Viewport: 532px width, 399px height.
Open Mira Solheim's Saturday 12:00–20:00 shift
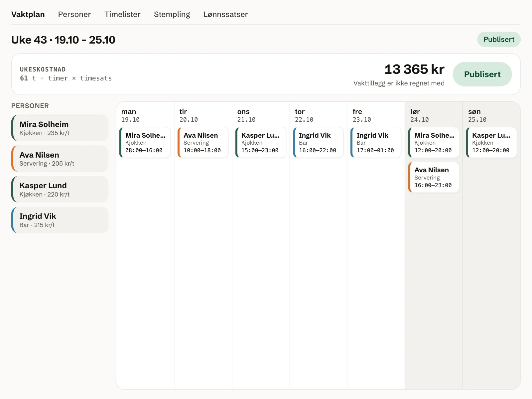pyautogui.click(x=434, y=142)
